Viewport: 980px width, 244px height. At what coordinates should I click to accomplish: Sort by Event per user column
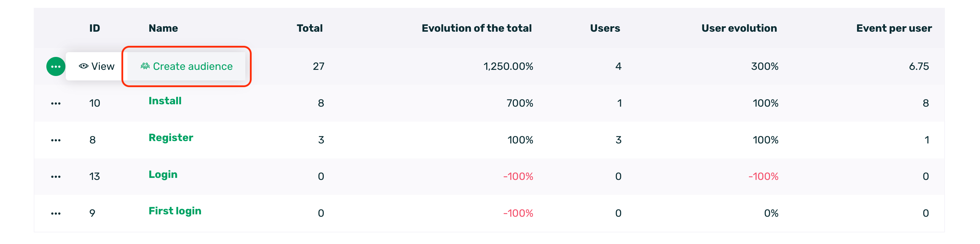(x=894, y=28)
